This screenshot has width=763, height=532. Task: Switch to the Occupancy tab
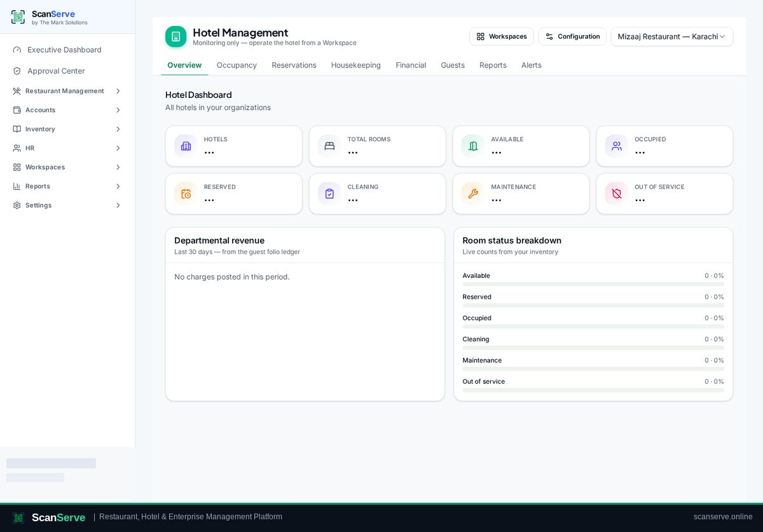pos(237,65)
